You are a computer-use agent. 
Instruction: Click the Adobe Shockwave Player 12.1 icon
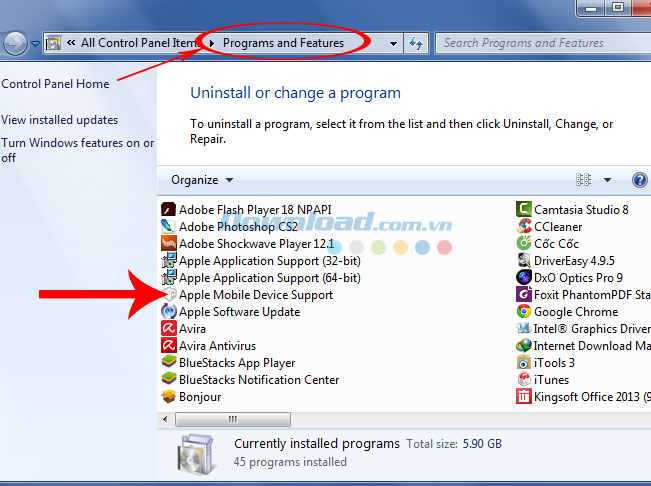coord(169,243)
